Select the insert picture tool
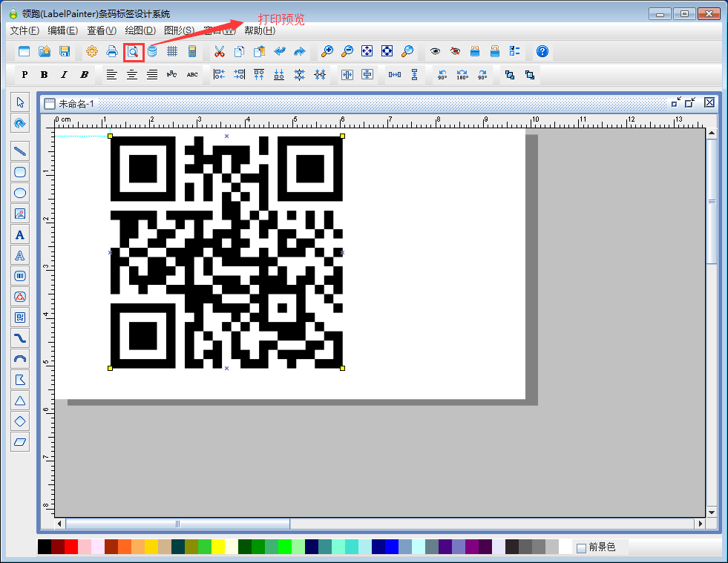Screen dimensions: 728x563 tap(20, 214)
